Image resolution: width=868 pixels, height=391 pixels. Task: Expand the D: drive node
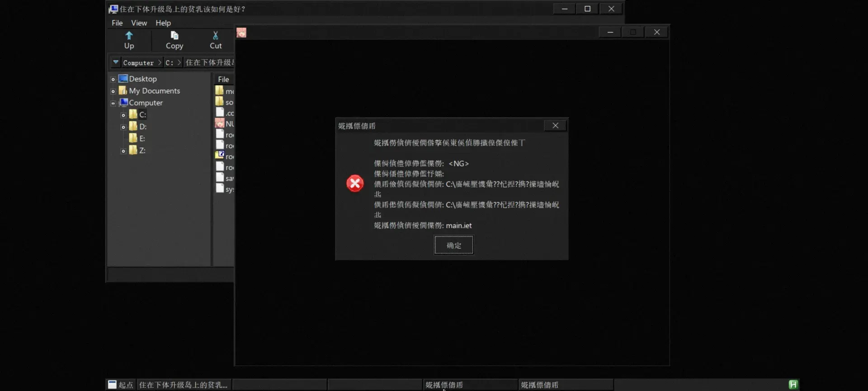click(x=123, y=127)
